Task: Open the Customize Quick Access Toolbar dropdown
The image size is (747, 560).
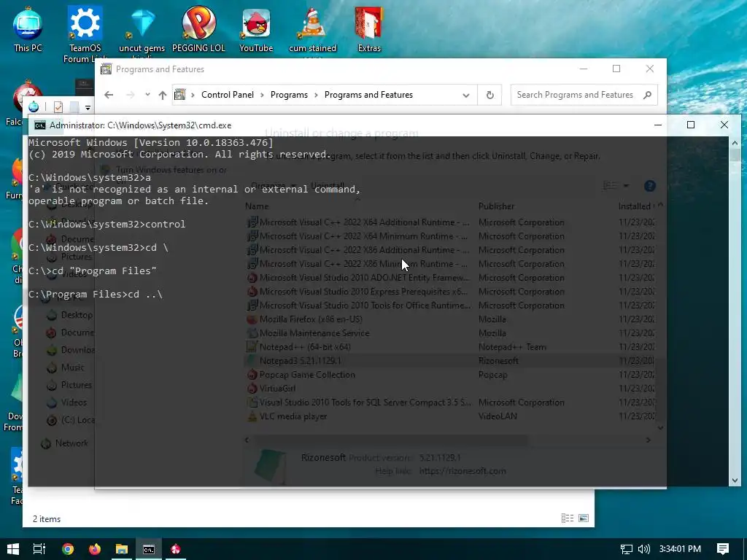Action: 88,108
